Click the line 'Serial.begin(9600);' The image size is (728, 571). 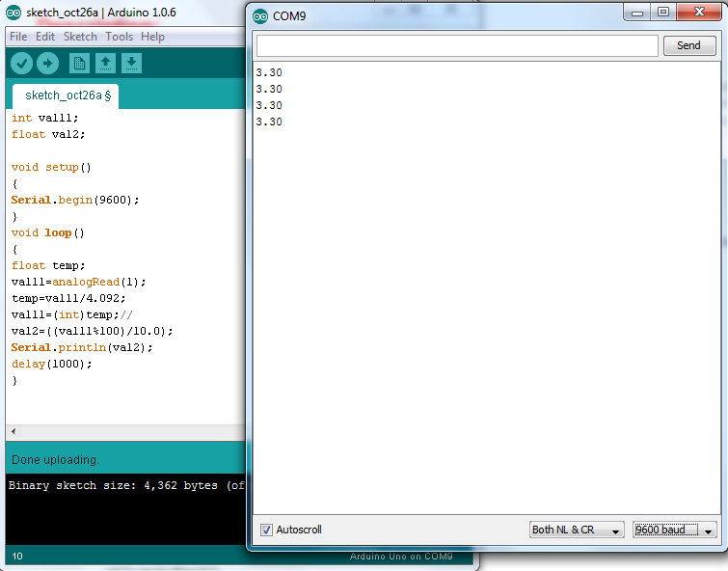[75, 201]
